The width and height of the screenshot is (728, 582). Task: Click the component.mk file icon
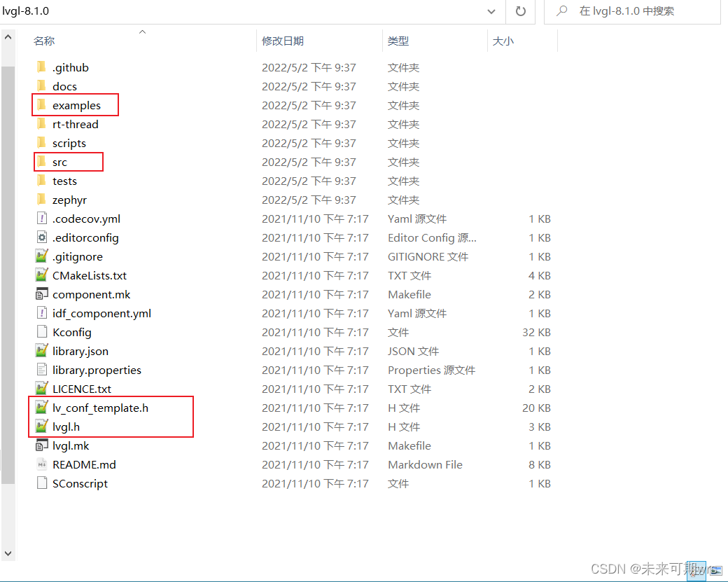coord(42,294)
